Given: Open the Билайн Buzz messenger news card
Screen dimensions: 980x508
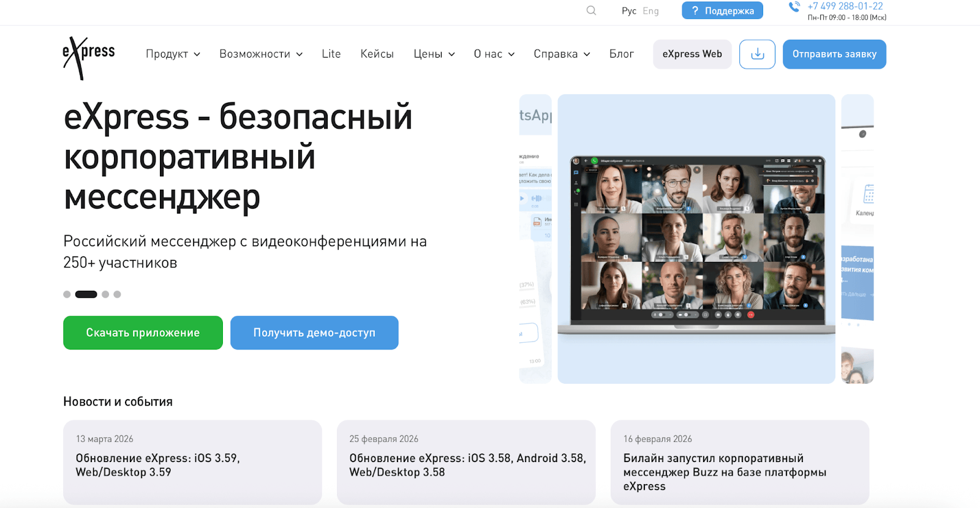Looking at the screenshot, I should tap(739, 462).
